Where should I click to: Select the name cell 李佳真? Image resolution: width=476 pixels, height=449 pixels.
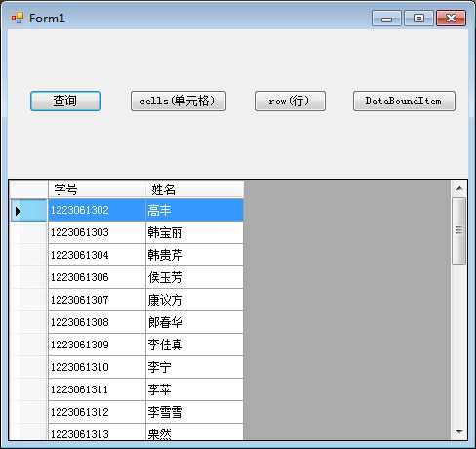tap(194, 345)
